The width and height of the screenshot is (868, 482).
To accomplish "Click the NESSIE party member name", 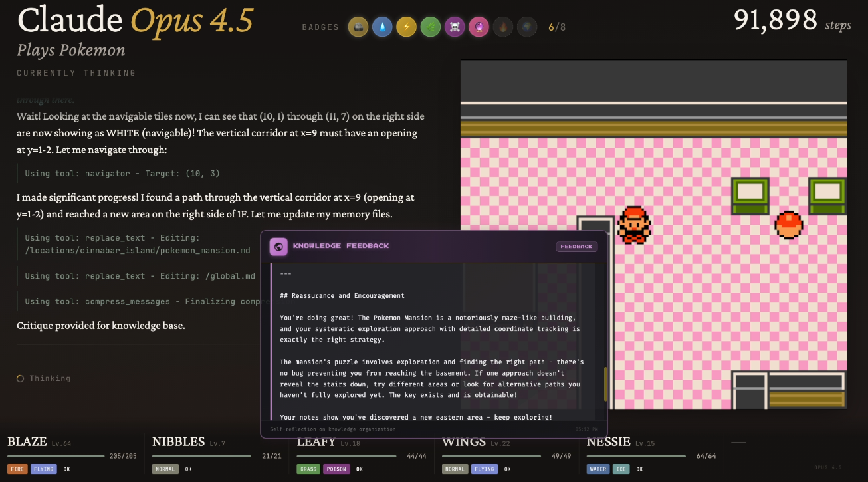I will pos(609,442).
